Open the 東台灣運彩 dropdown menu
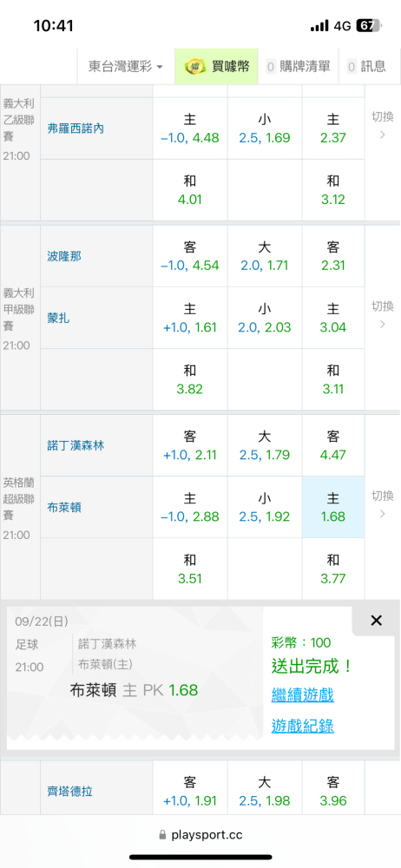Viewport: 401px width, 868px height. point(126,67)
